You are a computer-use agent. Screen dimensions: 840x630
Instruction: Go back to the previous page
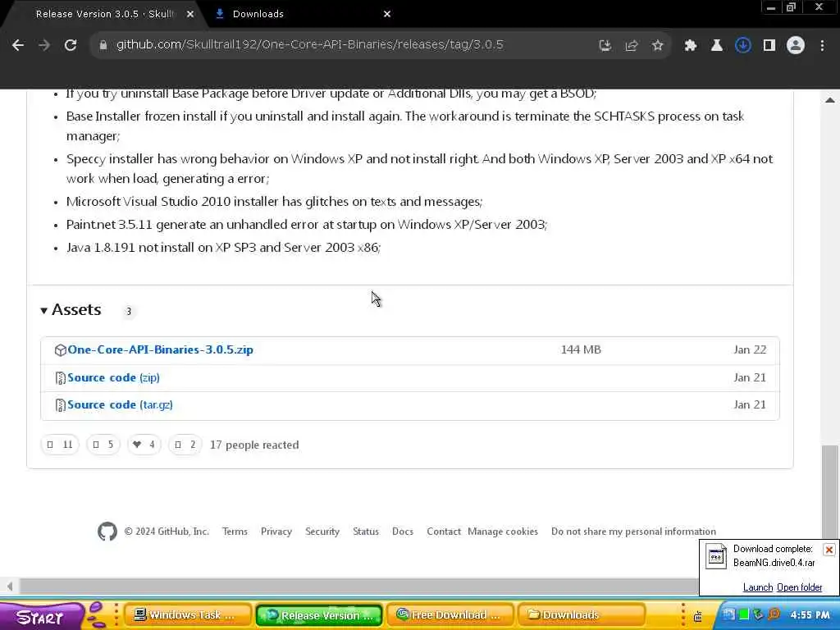click(18, 45)
